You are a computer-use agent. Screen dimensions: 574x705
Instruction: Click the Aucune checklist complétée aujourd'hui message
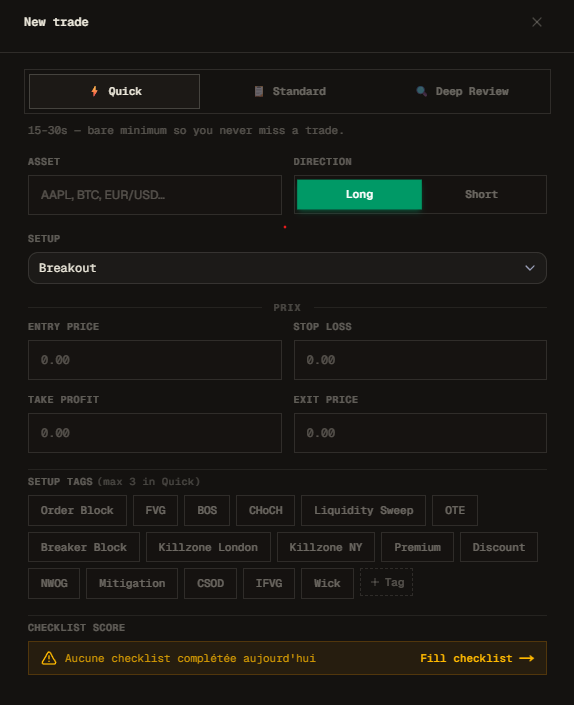190,658
